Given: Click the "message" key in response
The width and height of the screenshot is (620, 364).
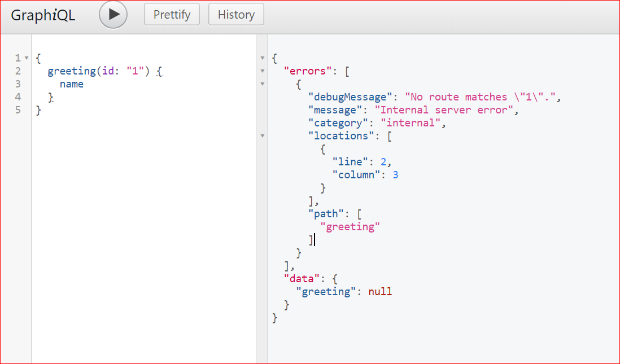Looking at the screenshot, I should pos(335,110).
